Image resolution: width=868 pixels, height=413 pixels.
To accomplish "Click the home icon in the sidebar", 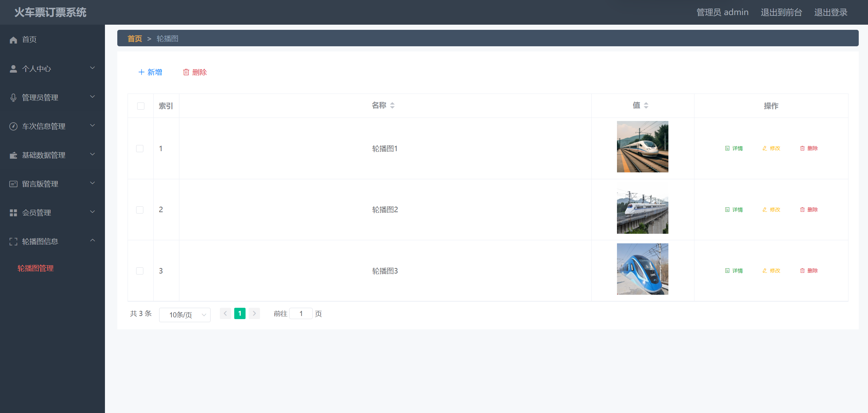I will [13, 40].
